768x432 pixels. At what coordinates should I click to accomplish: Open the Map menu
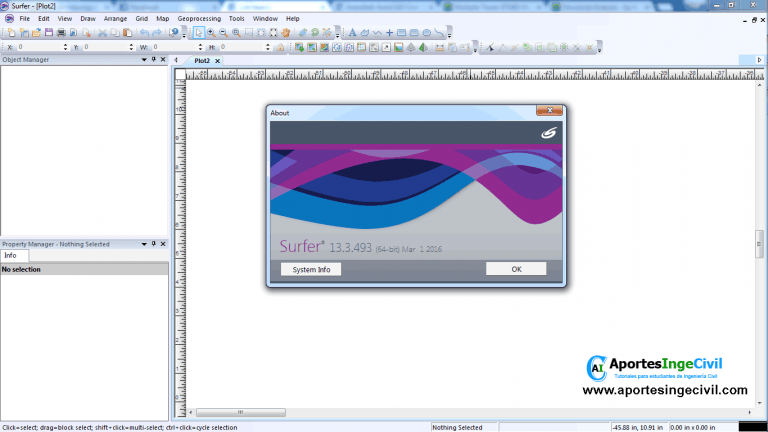[163, 19]
